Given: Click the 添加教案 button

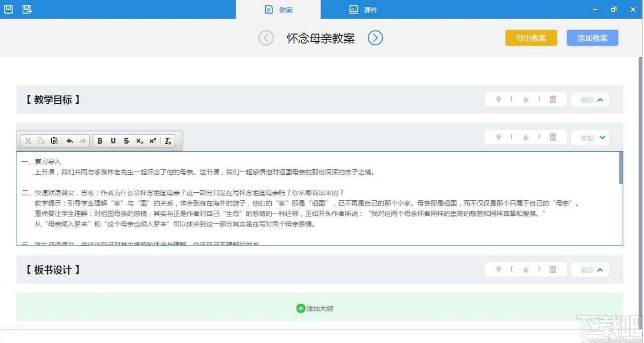Looking at the screenshot, I should pyautogui.click(x=592, y=38).
